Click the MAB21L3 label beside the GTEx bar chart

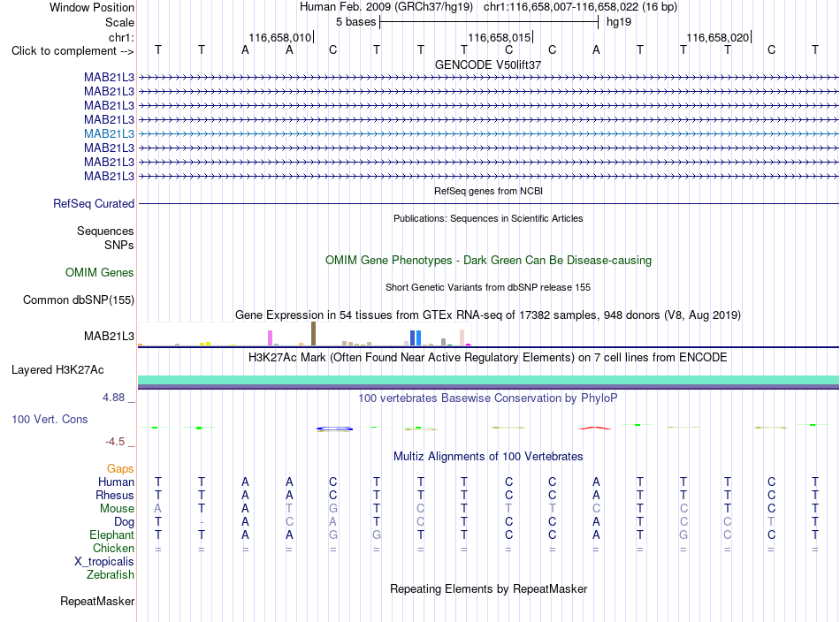point(109,336)
